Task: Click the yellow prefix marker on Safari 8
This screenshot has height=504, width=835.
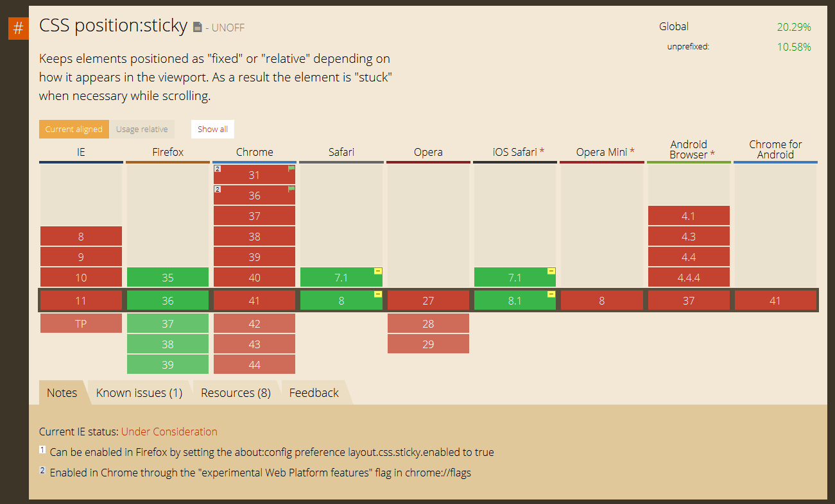Action: click(x=378, y=294)
